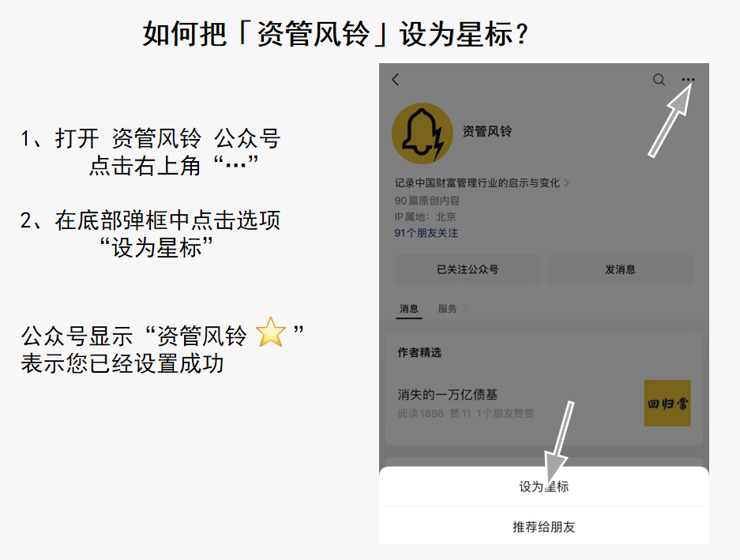This screenshot has width=740, height=560.
Task: Open the 91个朋友关注 link
Action: point(426,233)
